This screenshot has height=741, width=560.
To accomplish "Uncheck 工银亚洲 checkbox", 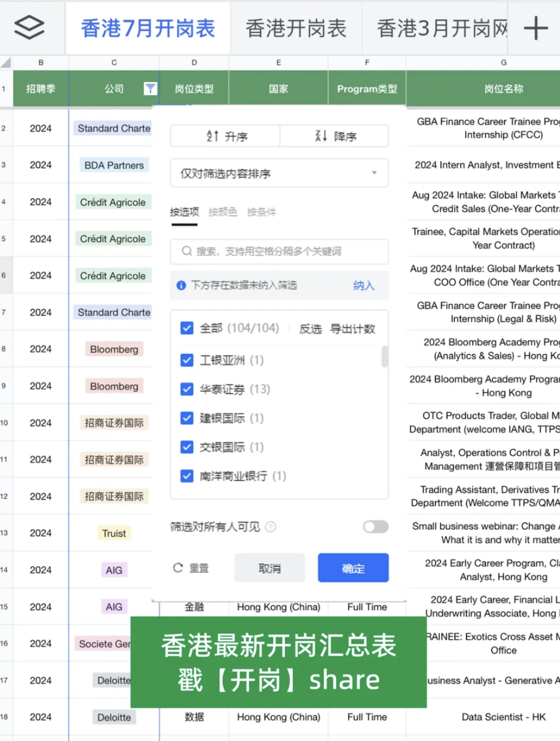I will pos(187,360).
